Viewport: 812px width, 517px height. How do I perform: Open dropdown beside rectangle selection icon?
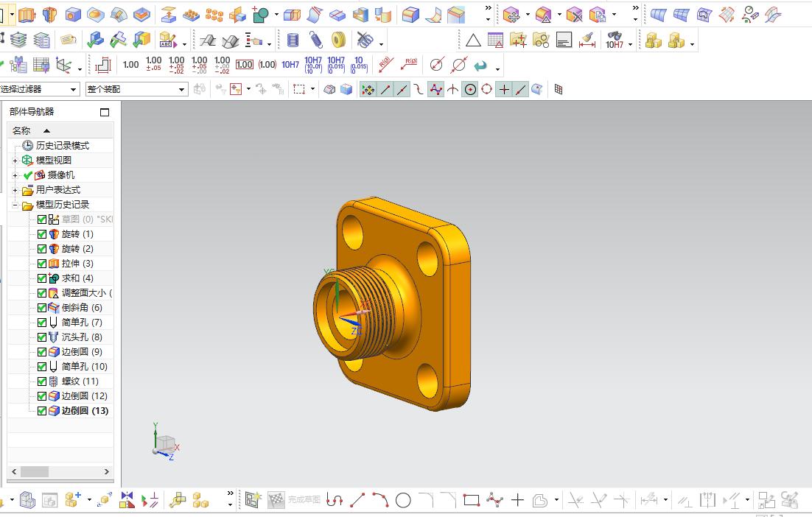coord(312,90)
